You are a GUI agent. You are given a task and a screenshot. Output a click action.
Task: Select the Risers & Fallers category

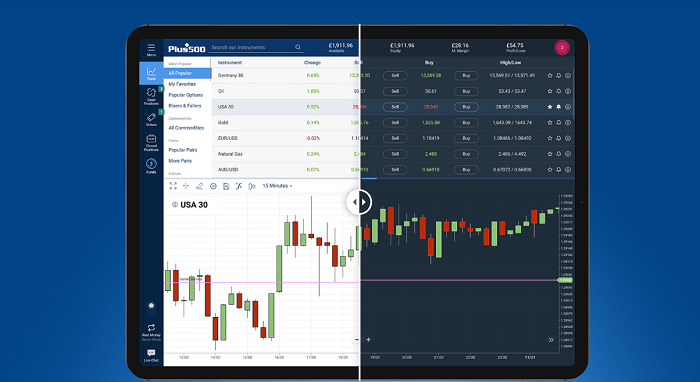(x=185, y=106)
